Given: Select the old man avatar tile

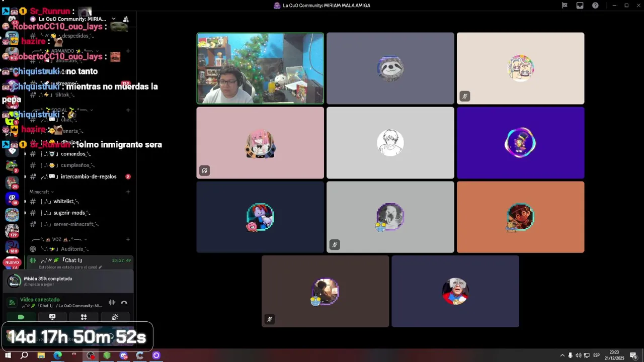Looking at the screenshot, I should pos(455,291).
